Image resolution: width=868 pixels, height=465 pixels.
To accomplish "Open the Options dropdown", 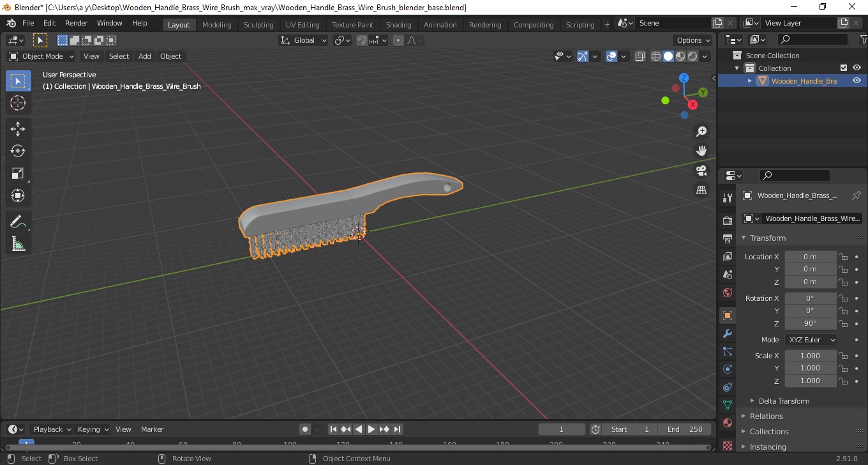I will coord(694,40).
